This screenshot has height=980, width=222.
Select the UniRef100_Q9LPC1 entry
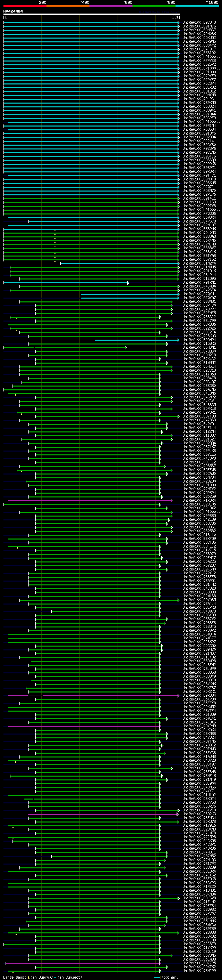(199, 98)
